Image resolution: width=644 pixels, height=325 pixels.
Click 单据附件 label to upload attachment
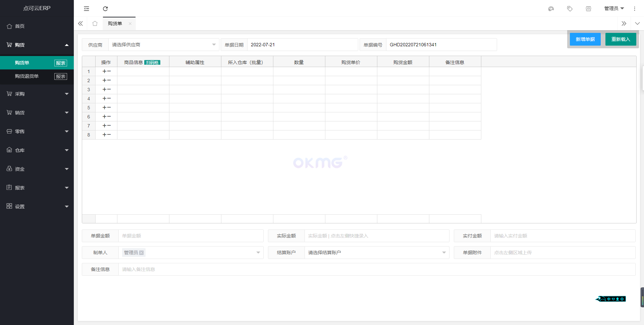[x=472, y=253]
